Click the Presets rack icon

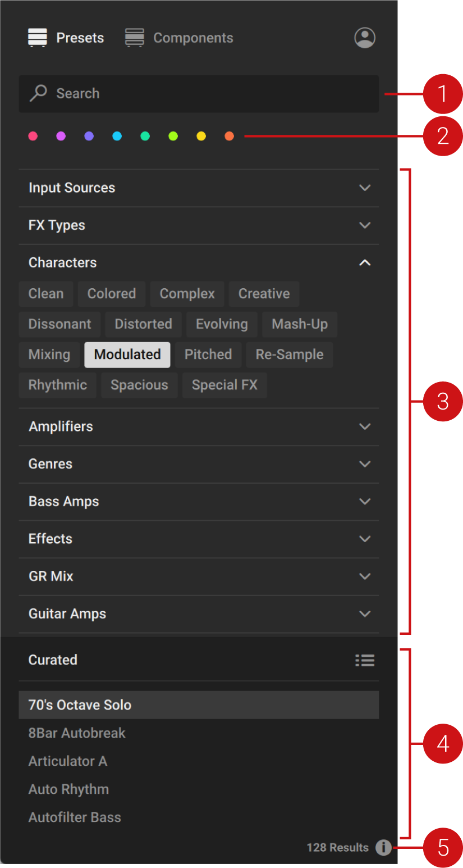pos(37,38)
